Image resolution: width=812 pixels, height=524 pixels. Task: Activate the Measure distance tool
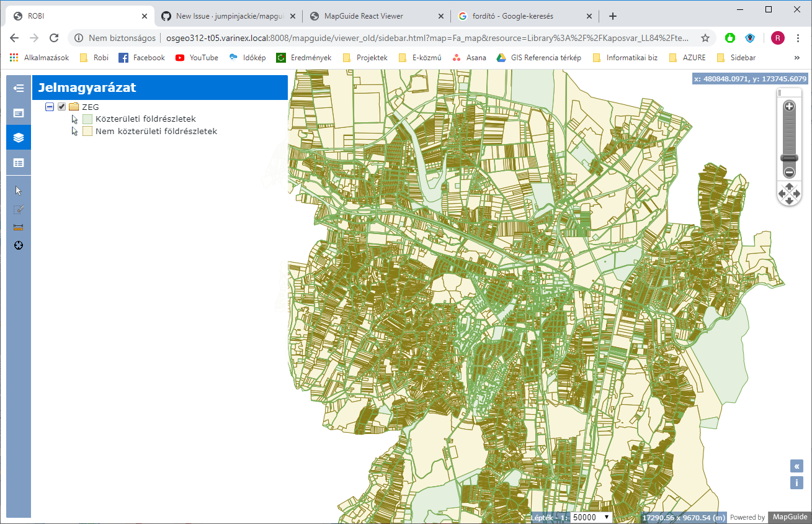[19, 227]
